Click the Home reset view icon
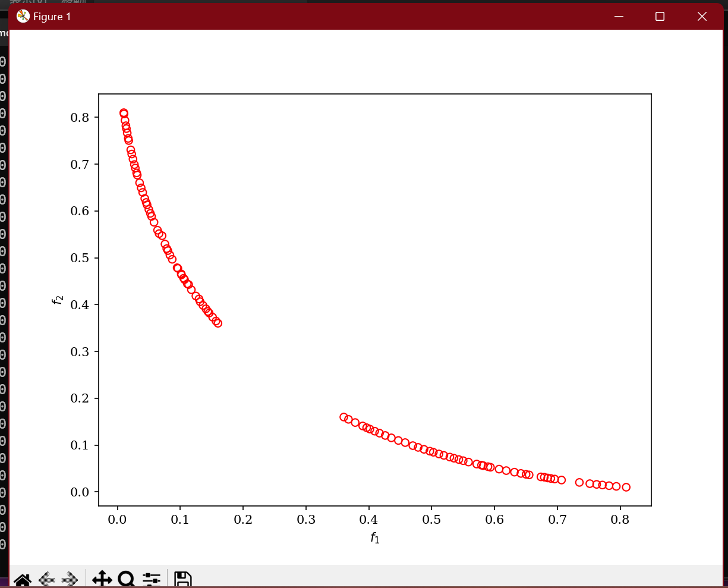Viewport: 728px width, 588px height. click(23, 580)
